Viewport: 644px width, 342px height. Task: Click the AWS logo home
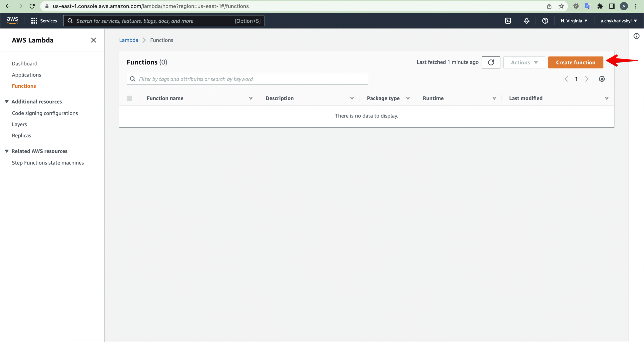[12, 20]
